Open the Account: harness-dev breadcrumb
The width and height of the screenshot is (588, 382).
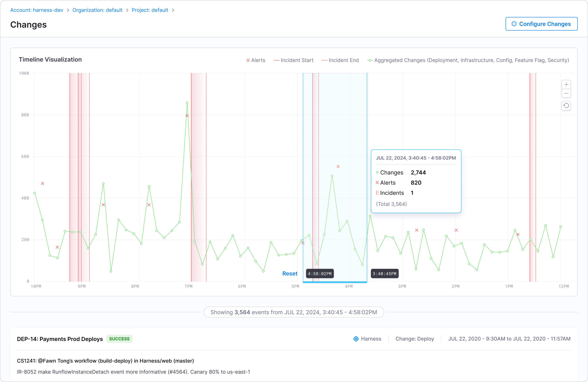(x=37, y=10)
